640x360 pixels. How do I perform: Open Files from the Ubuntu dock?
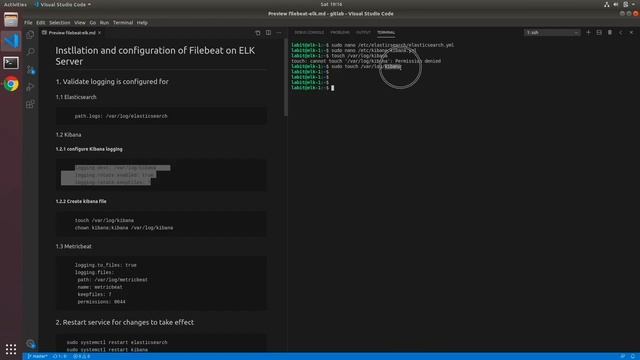(x=11, y=20)
